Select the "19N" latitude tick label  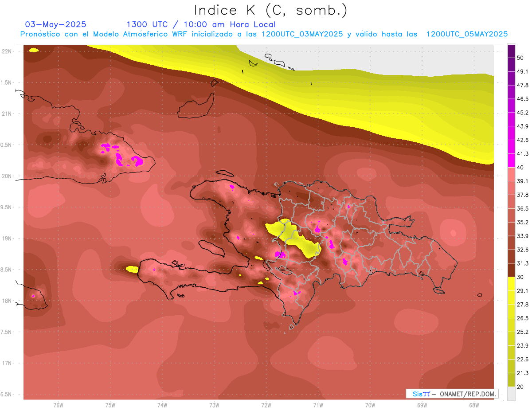pyautogui.click(x=7, y=239)
